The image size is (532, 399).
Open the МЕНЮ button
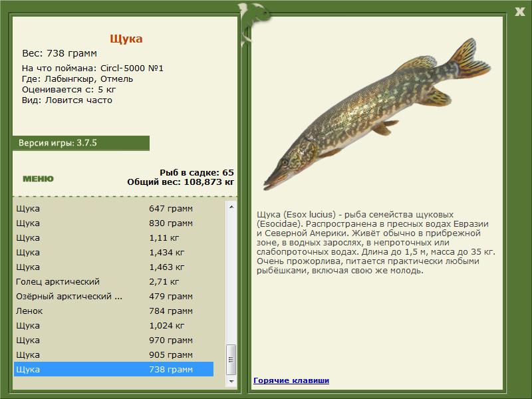38,179
